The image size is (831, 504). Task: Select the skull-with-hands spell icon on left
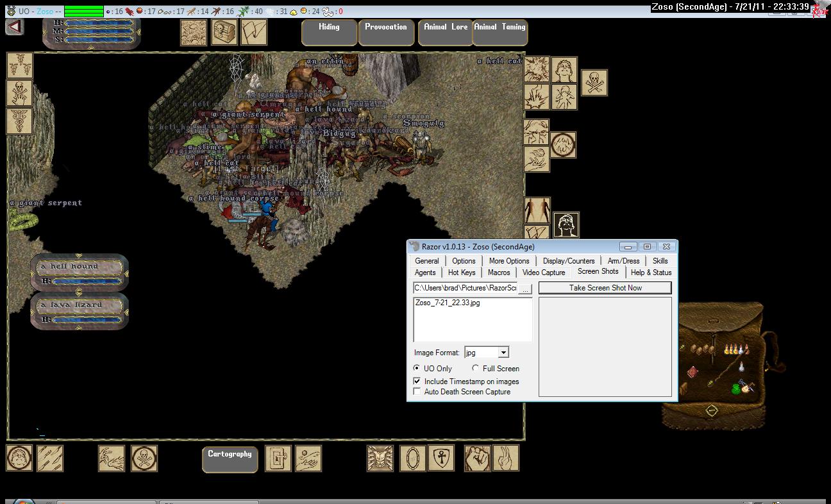point(19,93)
